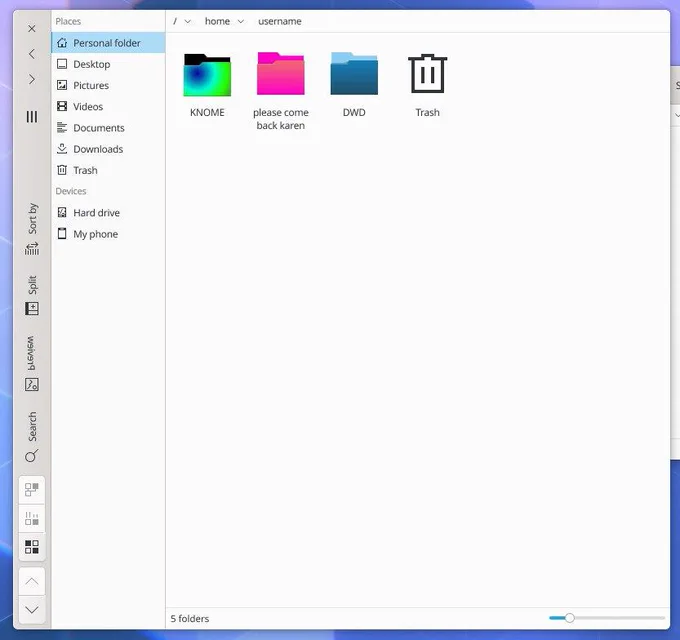Open Videos in the sidebar
This screenshot has width=680, height=640.
[108, 107]
